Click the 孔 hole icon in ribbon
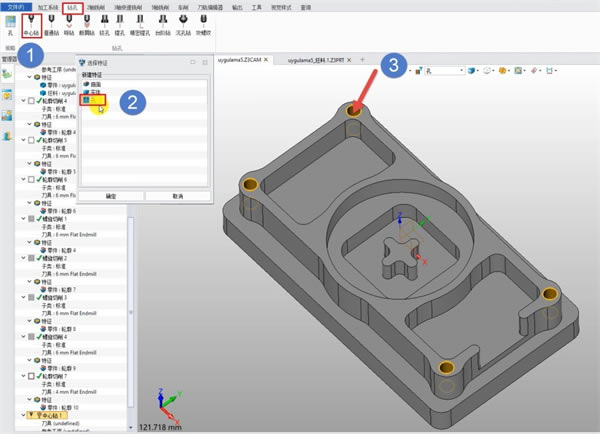 coord(10,25)
